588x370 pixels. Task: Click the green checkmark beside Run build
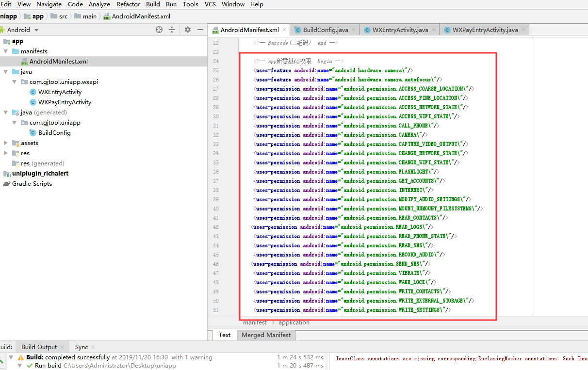pos(30,366)
